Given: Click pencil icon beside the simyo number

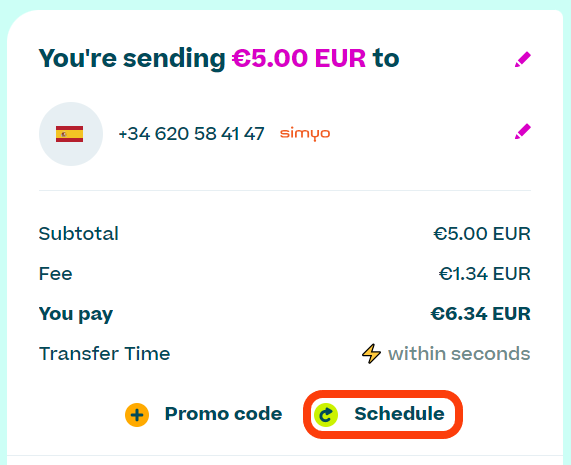Looking at the screenshot, I should click(523, 131).
